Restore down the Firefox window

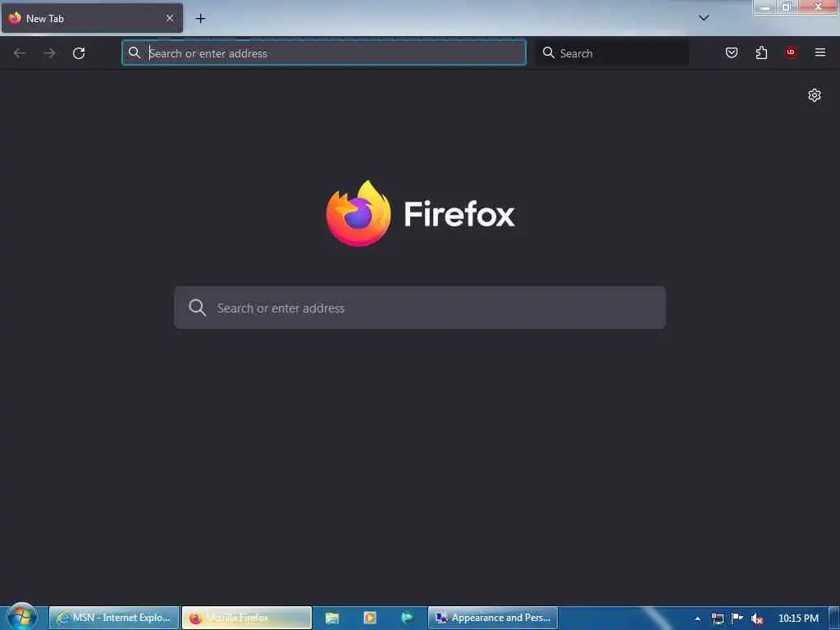point(787,7)
